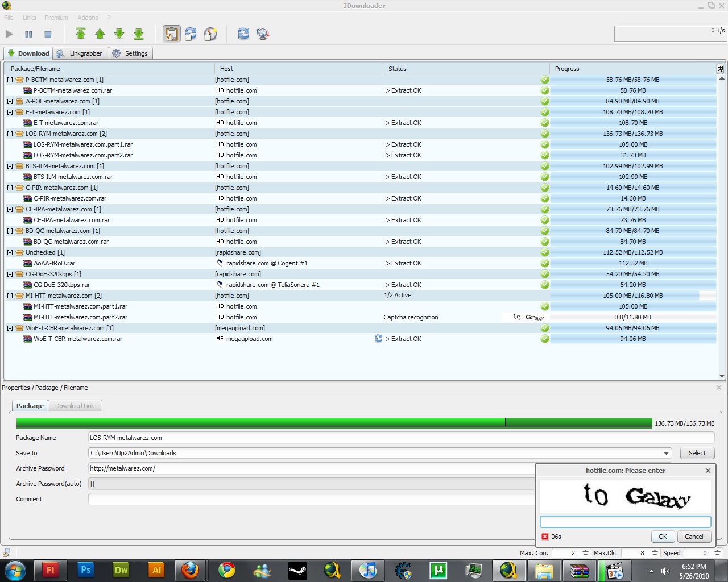Start downloads with the play button

click(9, 34)
